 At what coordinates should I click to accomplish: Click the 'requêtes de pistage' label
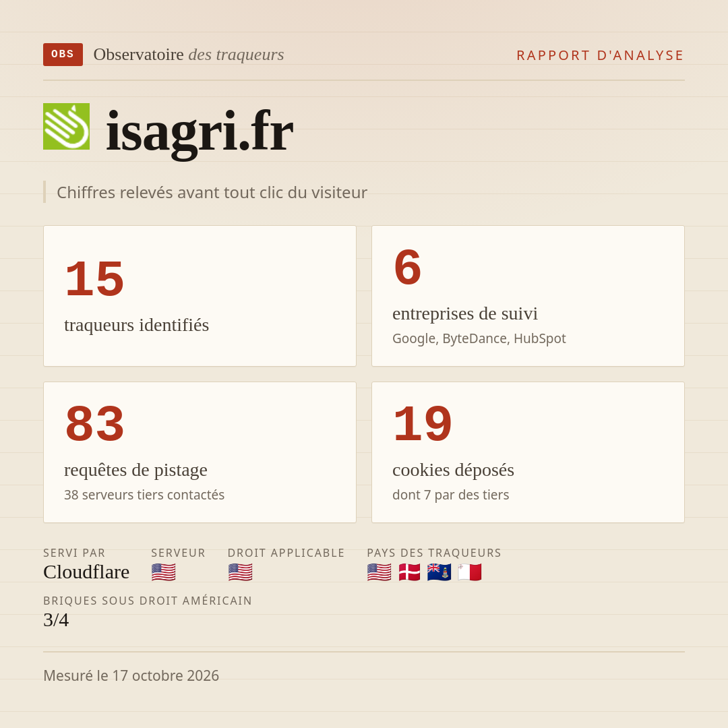[135, 470]
